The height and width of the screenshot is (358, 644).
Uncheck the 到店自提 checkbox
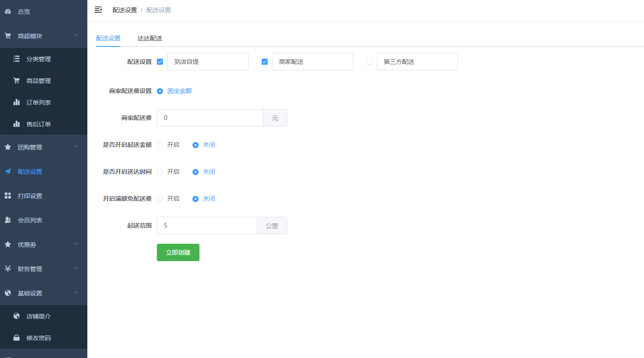click(x=160, y=62)
